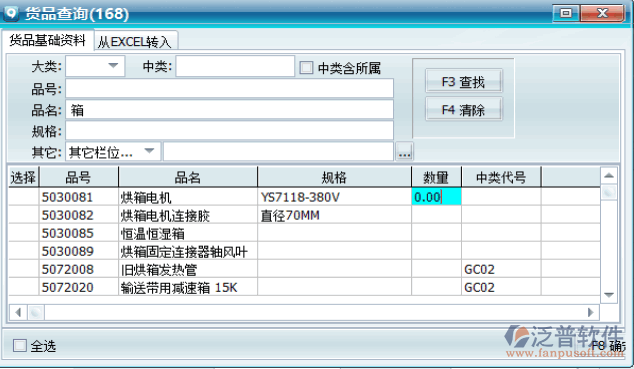Click the F4 清除 button

point(463,110)
